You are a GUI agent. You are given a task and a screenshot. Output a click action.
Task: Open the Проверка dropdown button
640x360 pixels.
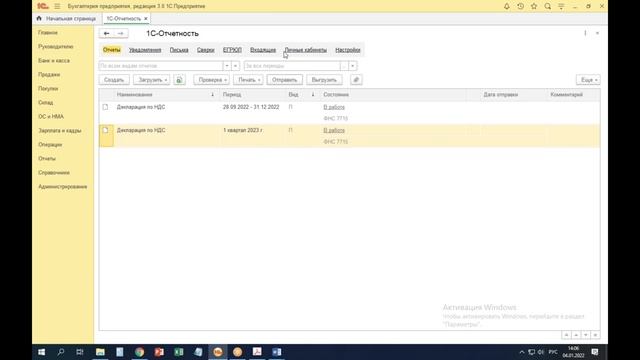click(x=211, y=80)
